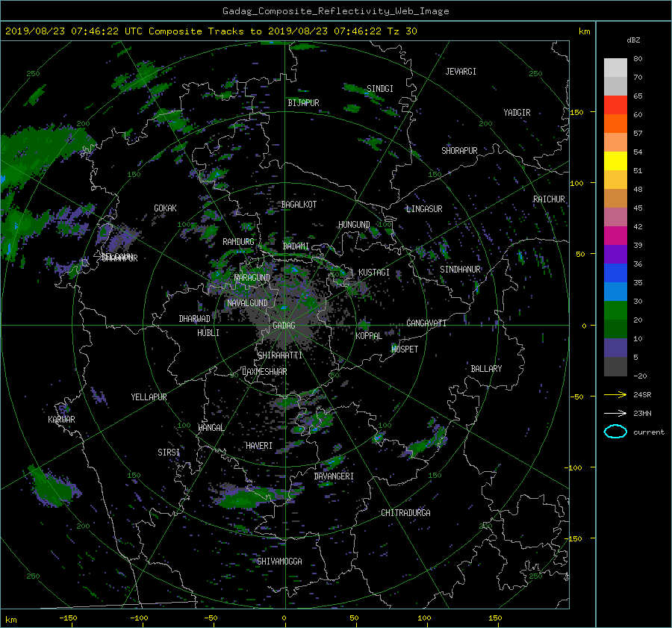Click the Gadag_Composite_Reflectivity_Web_Image title
This screenshot has height=628, width=672.
[x=335, y=11]
